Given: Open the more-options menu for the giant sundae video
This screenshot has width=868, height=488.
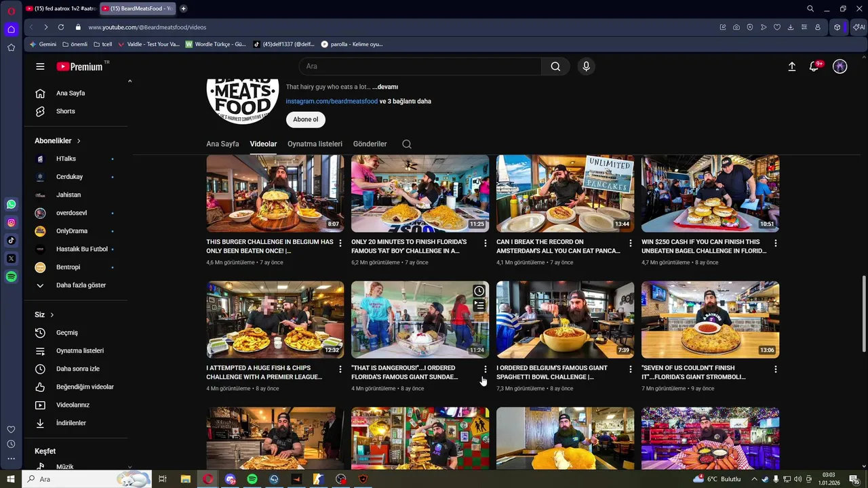Looking at the screenshot, I should [486, 369].
